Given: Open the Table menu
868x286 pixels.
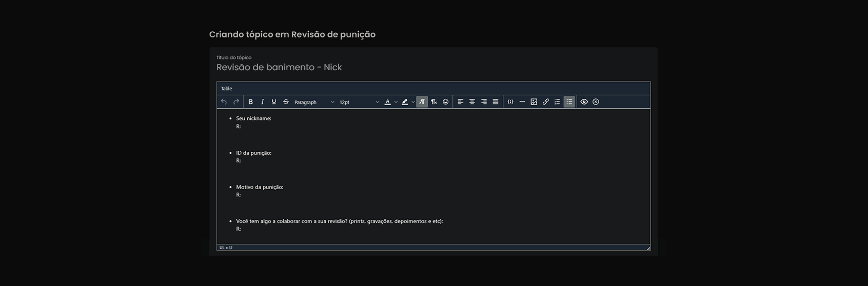Looking at the screenshot, I should point(226,89).
